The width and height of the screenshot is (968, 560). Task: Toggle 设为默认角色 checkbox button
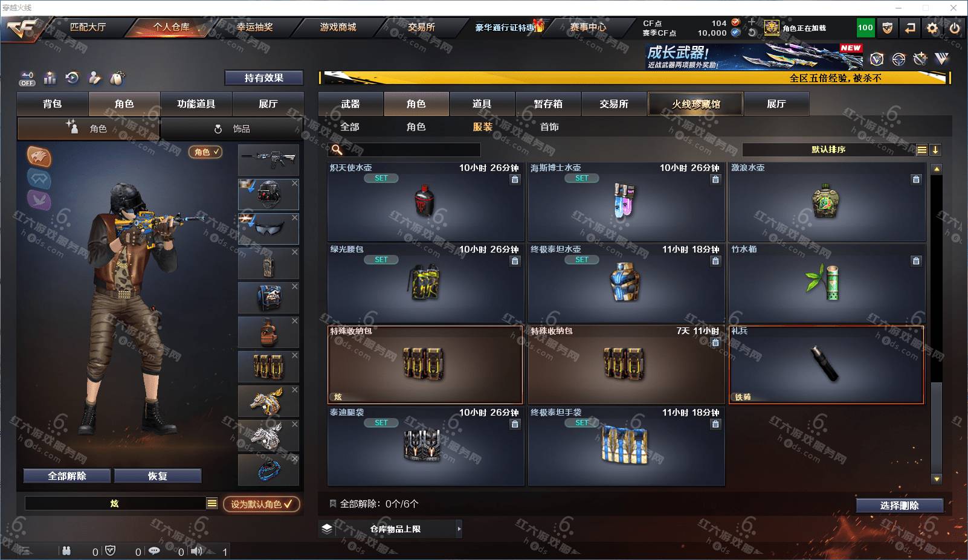(x=261, y=504)
